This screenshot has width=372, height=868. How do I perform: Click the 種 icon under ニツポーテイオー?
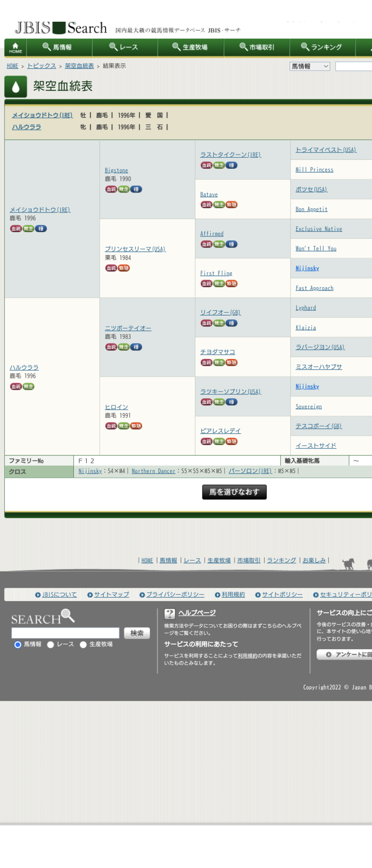pyautogui.click(x=136, y=347)
